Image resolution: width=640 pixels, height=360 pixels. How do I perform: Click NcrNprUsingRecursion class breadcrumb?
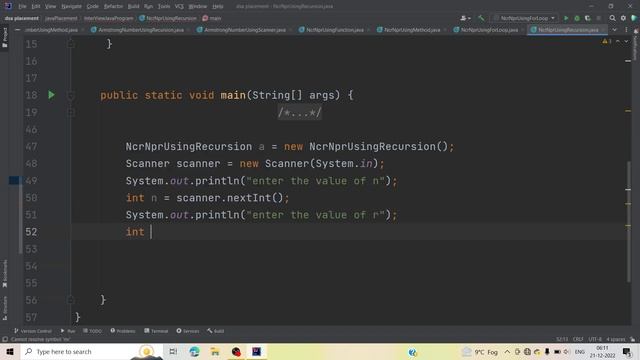168,18
